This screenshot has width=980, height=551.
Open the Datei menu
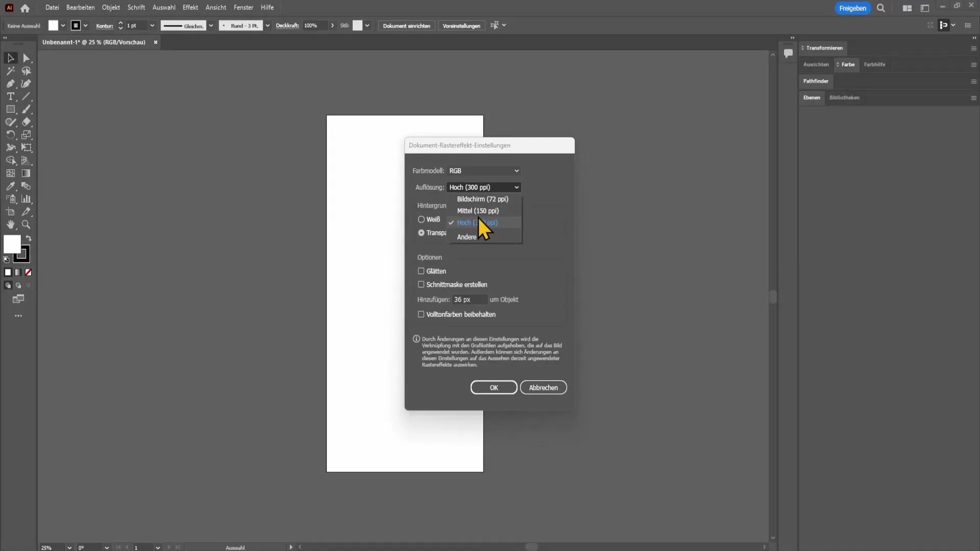(x=52, y=8)
